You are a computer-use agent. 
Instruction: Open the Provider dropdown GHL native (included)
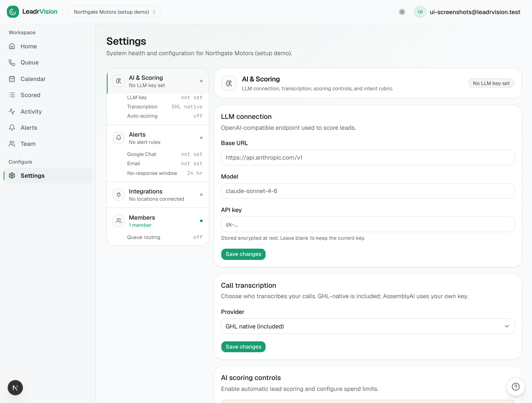click(x=368, y=326)
